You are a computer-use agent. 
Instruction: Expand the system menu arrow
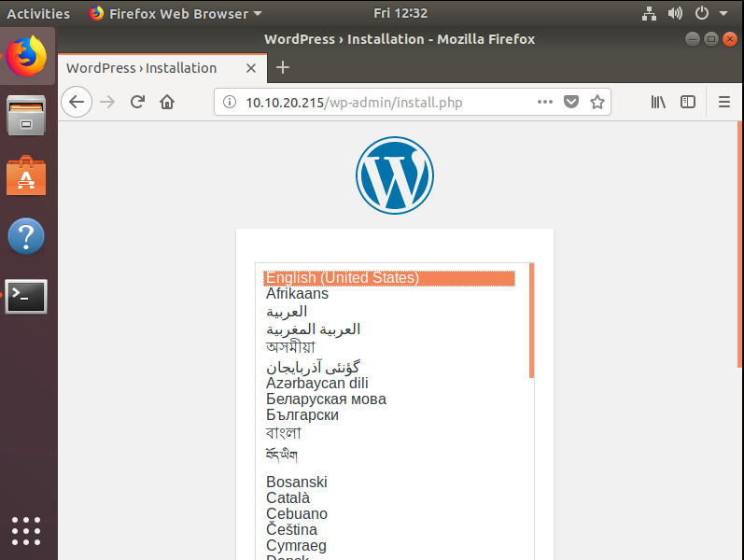[723, 14]
